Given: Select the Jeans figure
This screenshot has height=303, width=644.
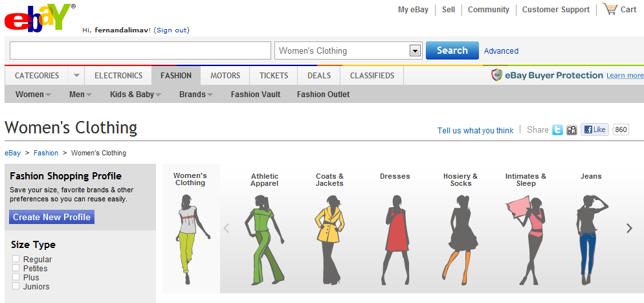Looking at the screenshot, I should pyautogui.click(x=591, y=240).
